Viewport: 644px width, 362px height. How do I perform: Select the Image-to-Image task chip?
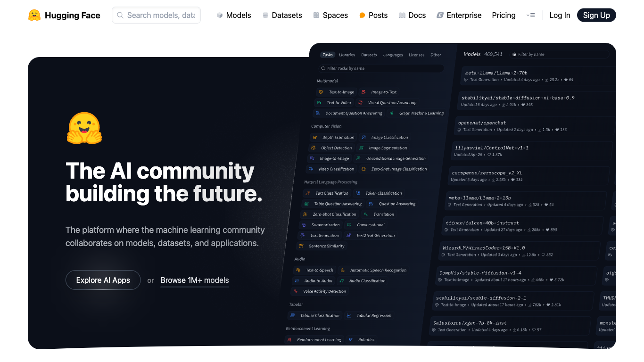coord(330,158)
